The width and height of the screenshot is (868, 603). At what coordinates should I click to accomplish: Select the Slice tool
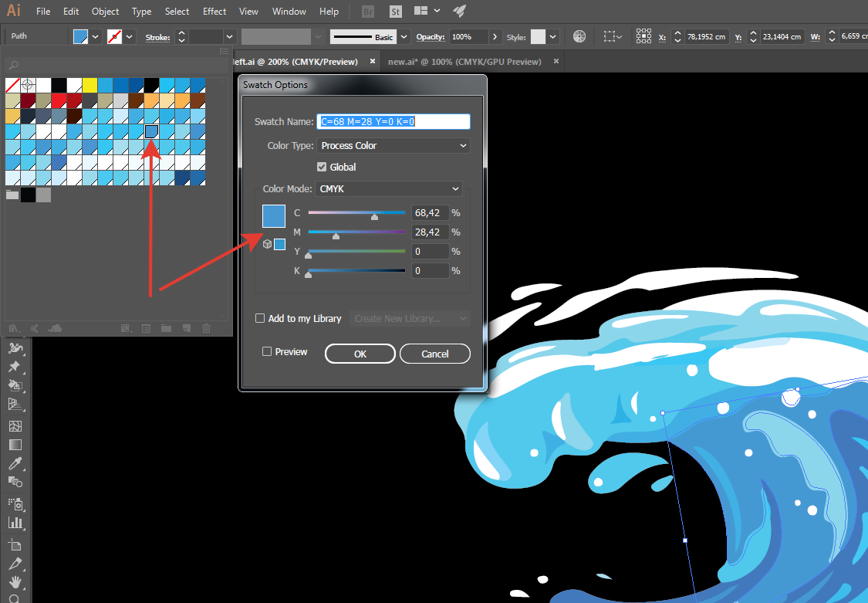point(15,564)
